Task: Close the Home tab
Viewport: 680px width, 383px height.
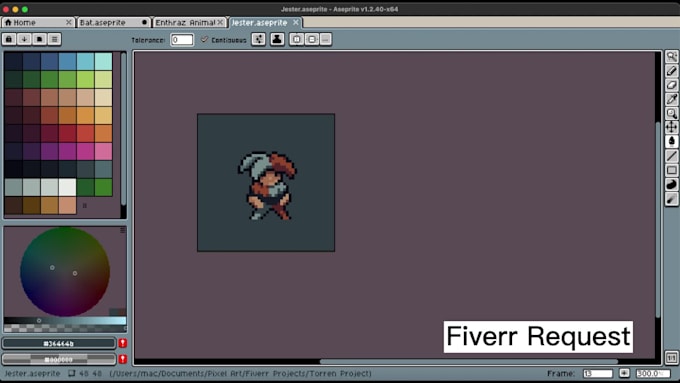Action: tap(69, 22)
